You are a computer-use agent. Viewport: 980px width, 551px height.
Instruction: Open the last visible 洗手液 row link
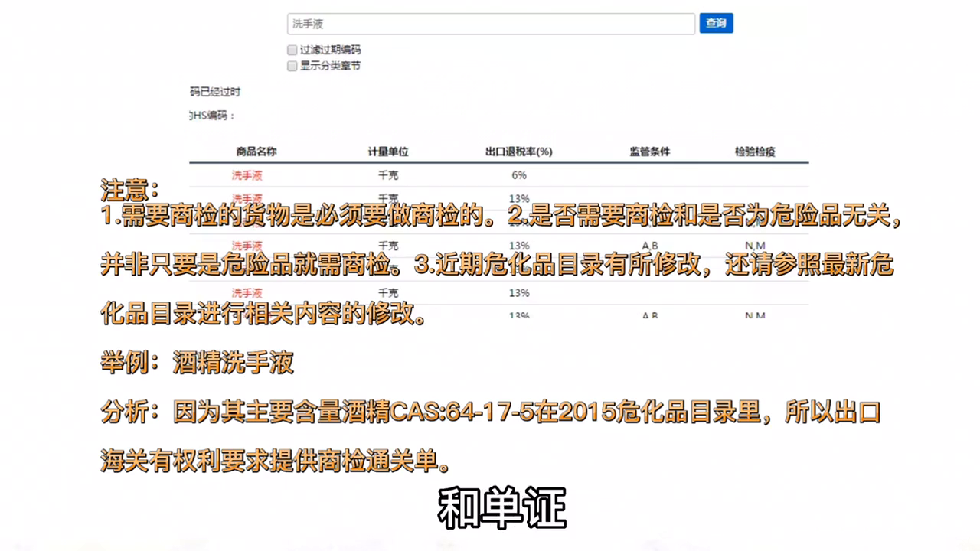pos(247,292)
